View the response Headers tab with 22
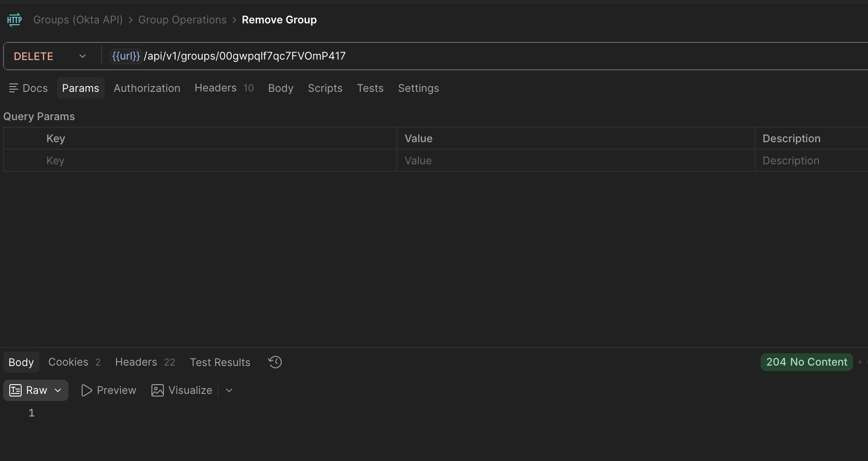Screen dimensions: 868x461 [145, 362]
